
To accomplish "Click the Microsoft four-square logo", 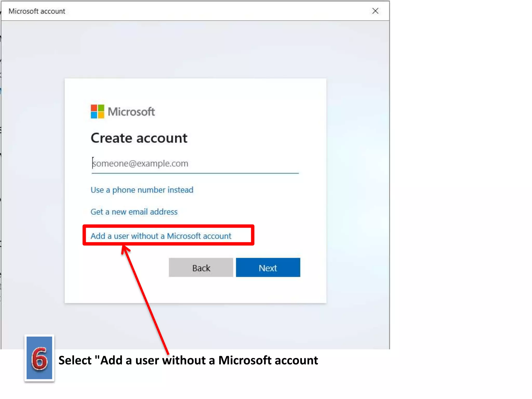I will 97,111.
